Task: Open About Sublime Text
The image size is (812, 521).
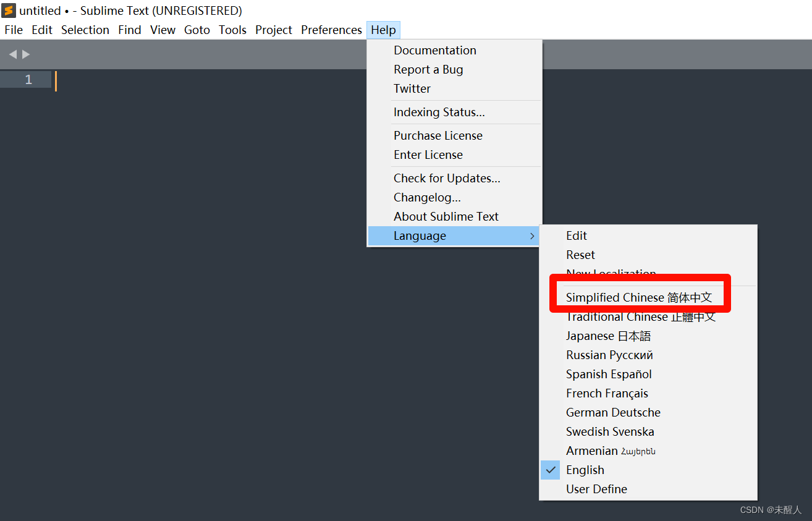Action: [x=455, y=216]
